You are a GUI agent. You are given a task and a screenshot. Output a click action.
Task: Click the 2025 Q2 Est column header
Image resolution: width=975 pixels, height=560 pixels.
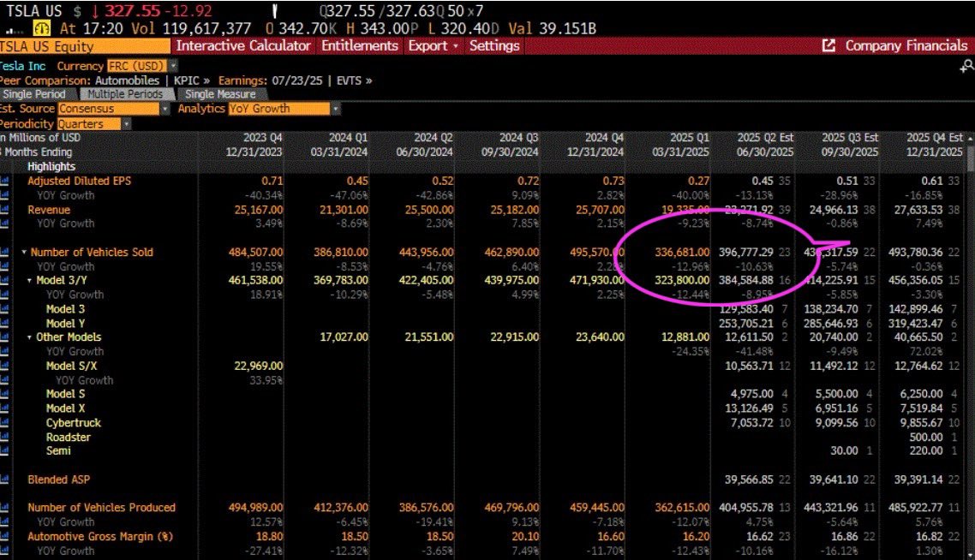[765, 137]
